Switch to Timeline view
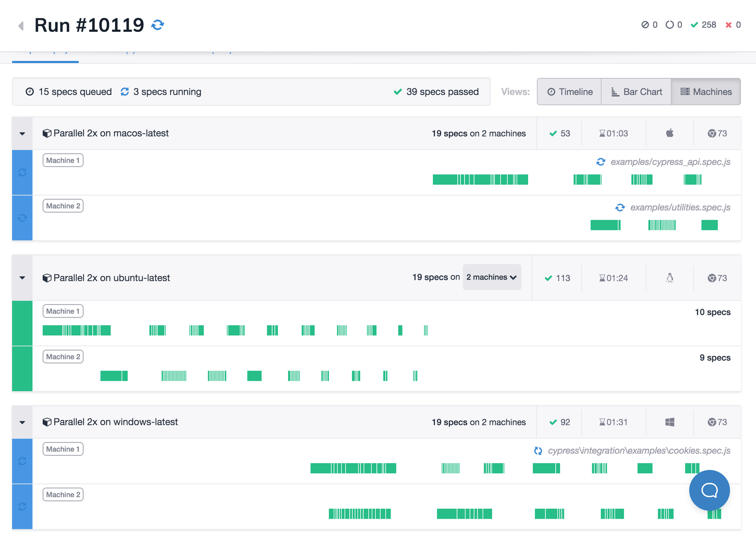 tap(569, 92)
